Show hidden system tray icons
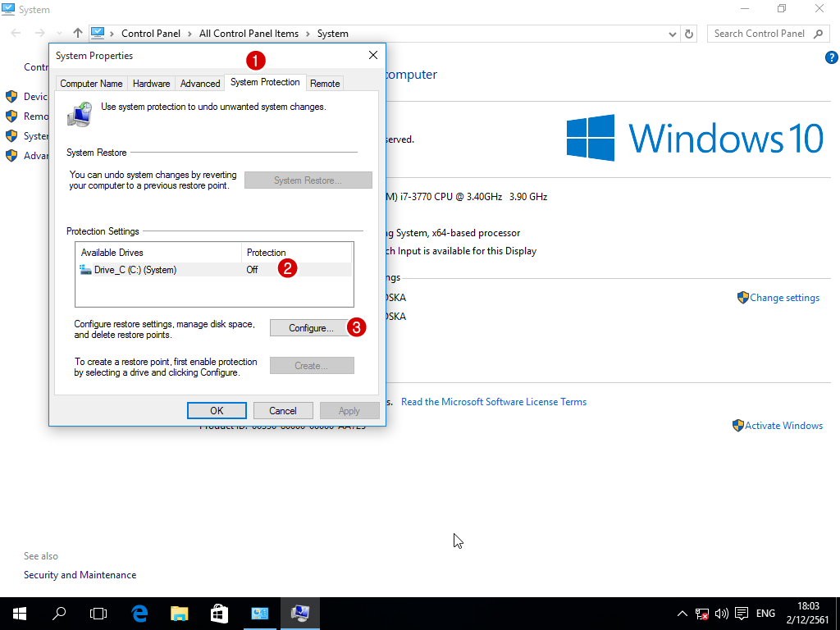The image size is (840, 630). point(682,613)
